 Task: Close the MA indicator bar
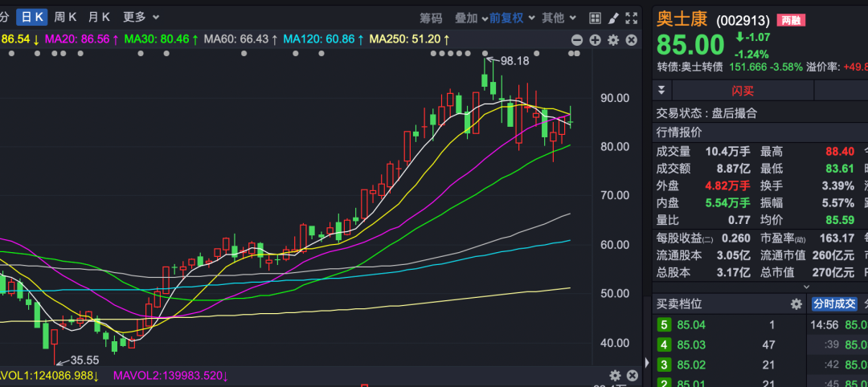[631, 40]
